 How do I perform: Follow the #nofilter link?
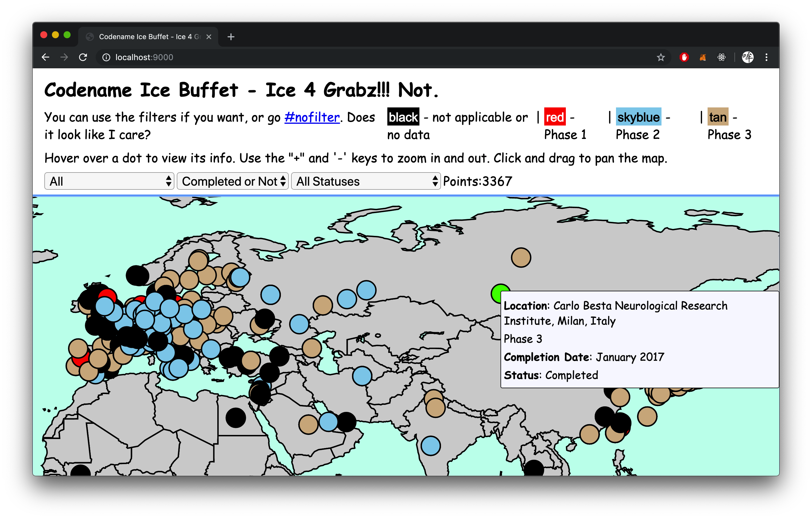(312, 117)
